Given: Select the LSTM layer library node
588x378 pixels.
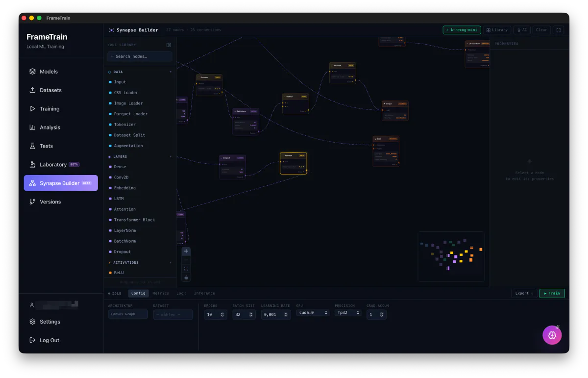Looking at the screenshot, I should tap(140, 199).
